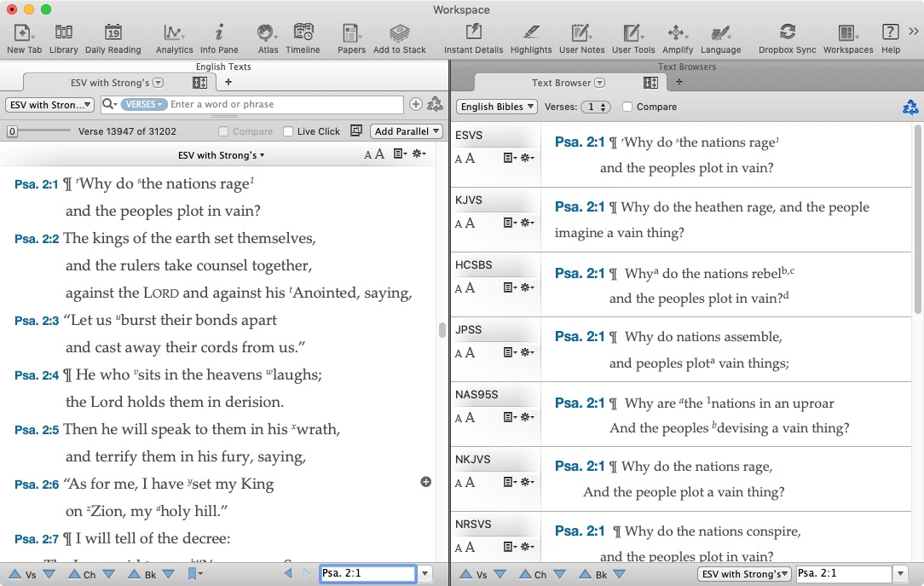Image resolution: width=924 pixels, height=586 pixels.
Task: Enable the Live Click checkbox
Action: (288, 131)
